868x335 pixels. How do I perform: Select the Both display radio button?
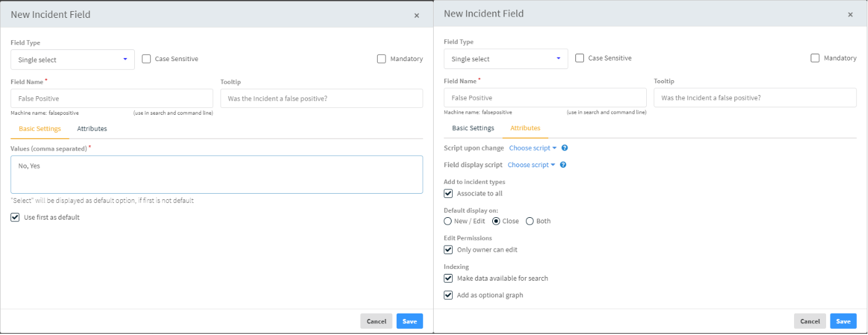[530, 221]
